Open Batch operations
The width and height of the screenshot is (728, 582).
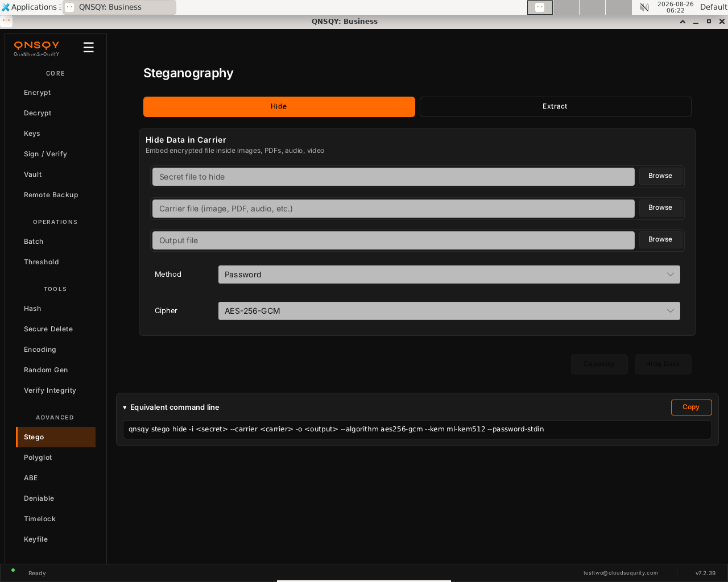(x=55, y=242)
